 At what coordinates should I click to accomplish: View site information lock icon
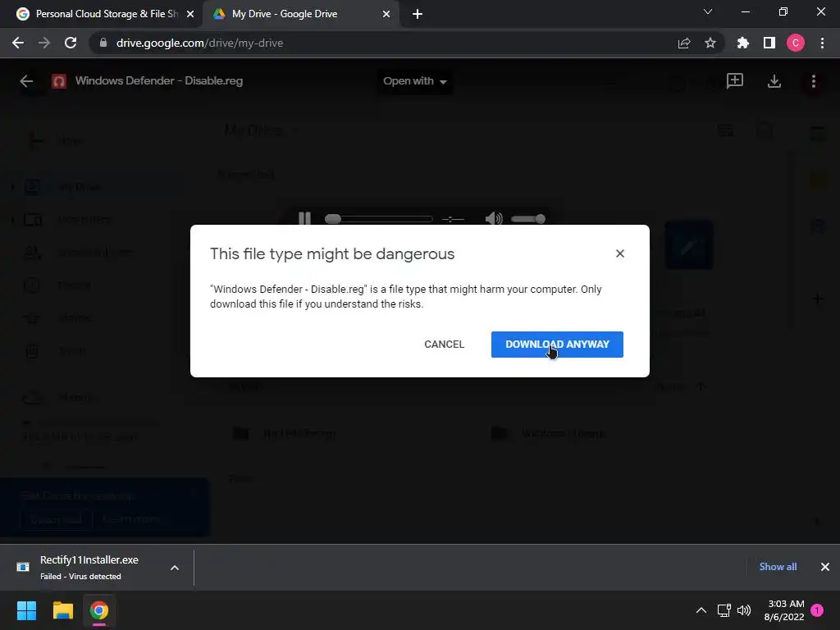[x=103, y=43]
